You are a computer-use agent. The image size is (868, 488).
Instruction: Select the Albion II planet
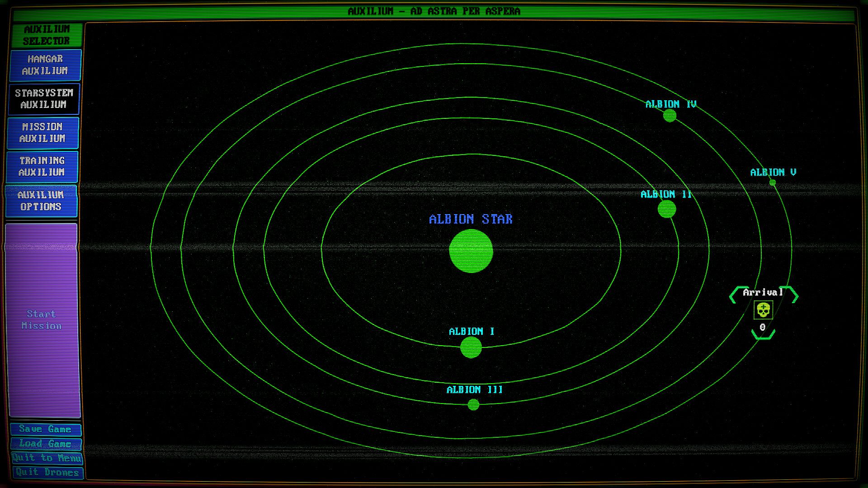coord(666,209)
